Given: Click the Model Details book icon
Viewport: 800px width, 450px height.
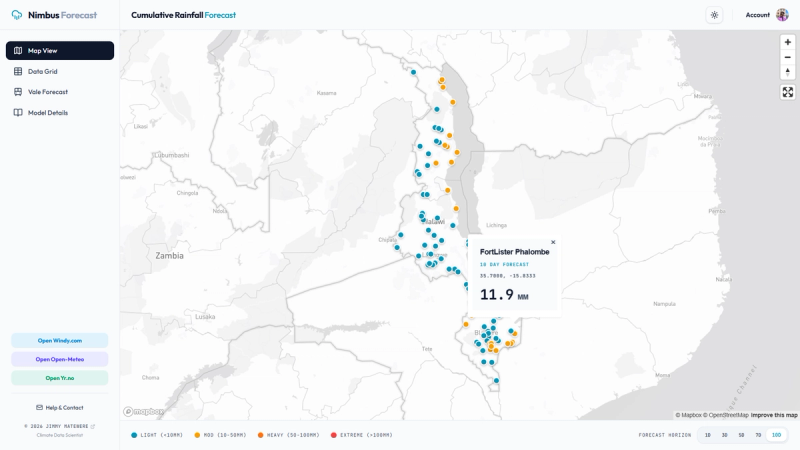Looking at the screenshot, I should click(18, 113).
